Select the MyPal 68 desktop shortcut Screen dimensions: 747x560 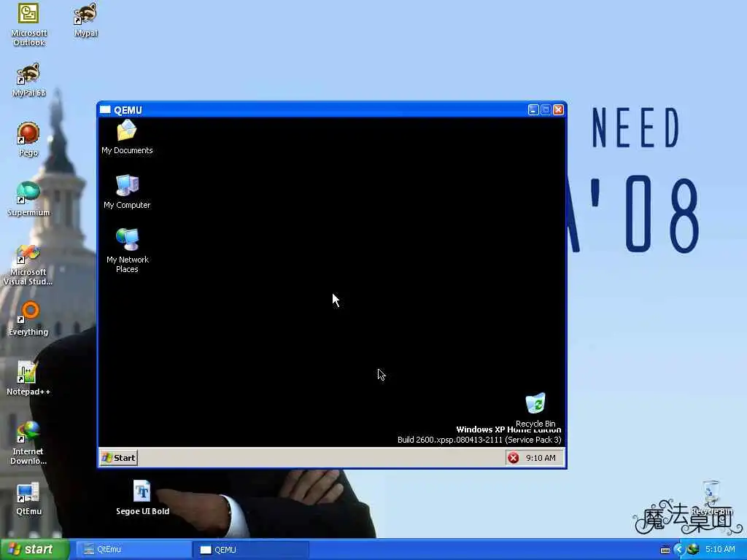28,79
